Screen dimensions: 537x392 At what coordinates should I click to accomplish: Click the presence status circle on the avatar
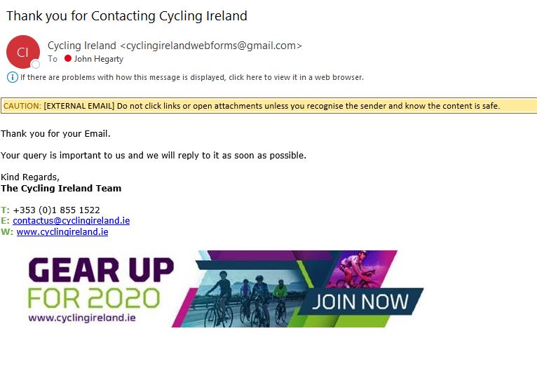(x=35, y=65)
